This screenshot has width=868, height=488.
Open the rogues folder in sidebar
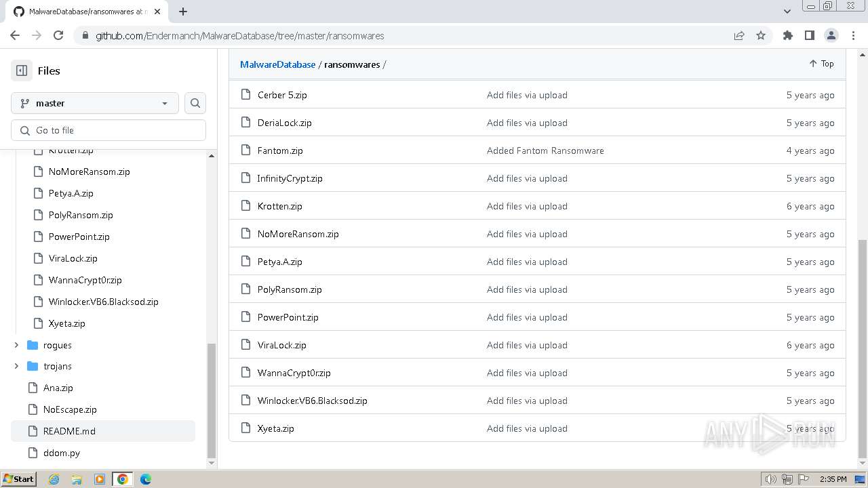(58, 345)
